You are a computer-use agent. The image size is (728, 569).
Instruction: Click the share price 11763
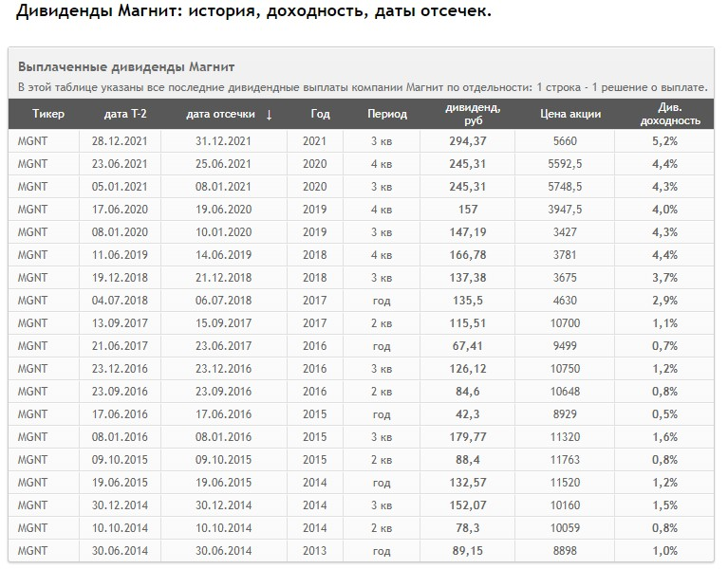(565, 459)
